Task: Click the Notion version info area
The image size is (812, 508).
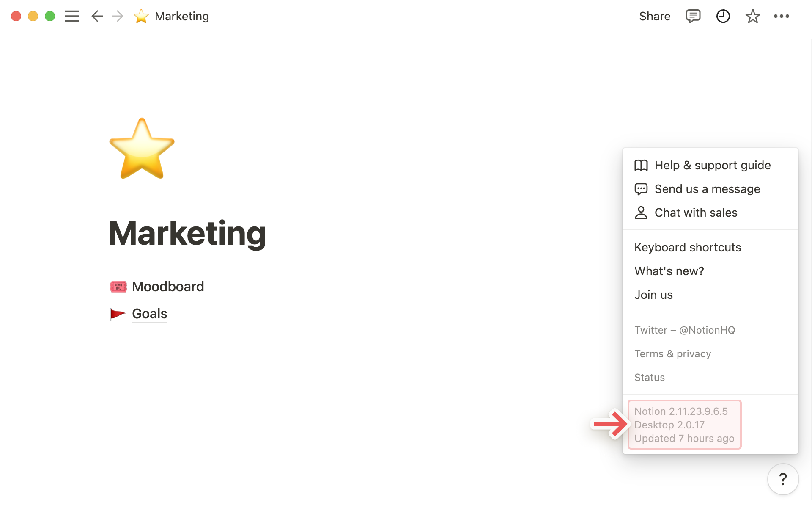Action: coord(684,424)
